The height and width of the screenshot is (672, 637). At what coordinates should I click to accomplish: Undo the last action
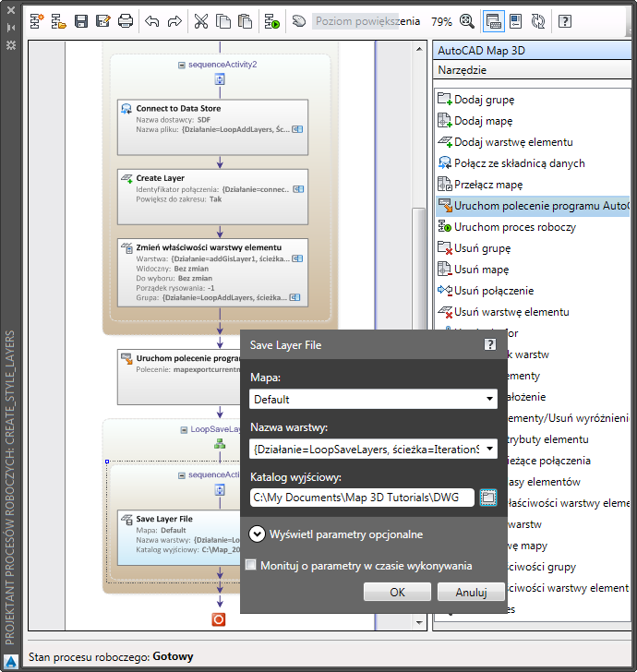click(152, 21)
